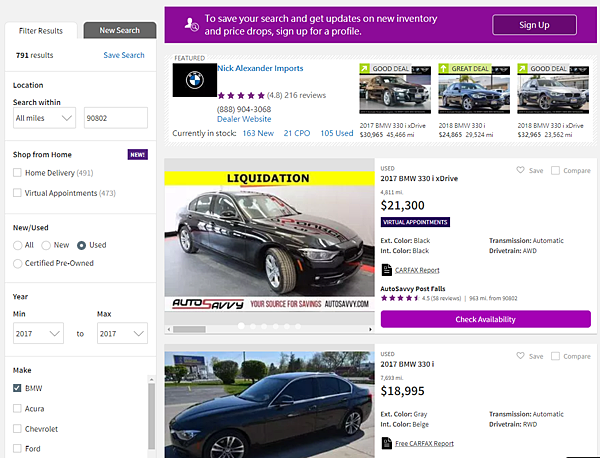Click the (888) 904-3068 phone number
Viewport: 600px width, 458px height.
244,109
